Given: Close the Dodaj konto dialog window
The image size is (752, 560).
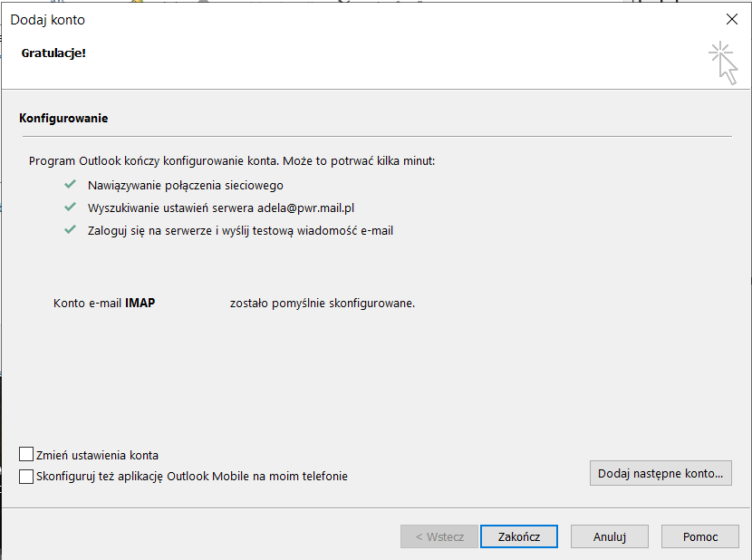Looking at the screenshot, I should pyautogui.click(x=732, y=19).
